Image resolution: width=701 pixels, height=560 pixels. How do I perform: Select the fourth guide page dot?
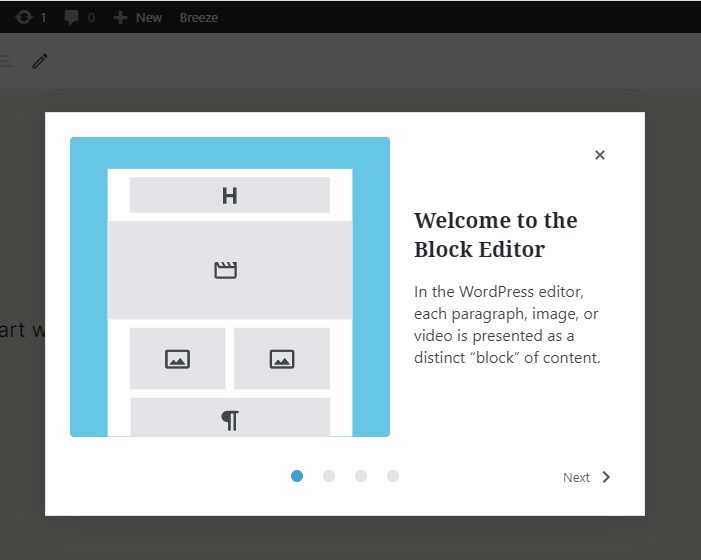point(393,476)
